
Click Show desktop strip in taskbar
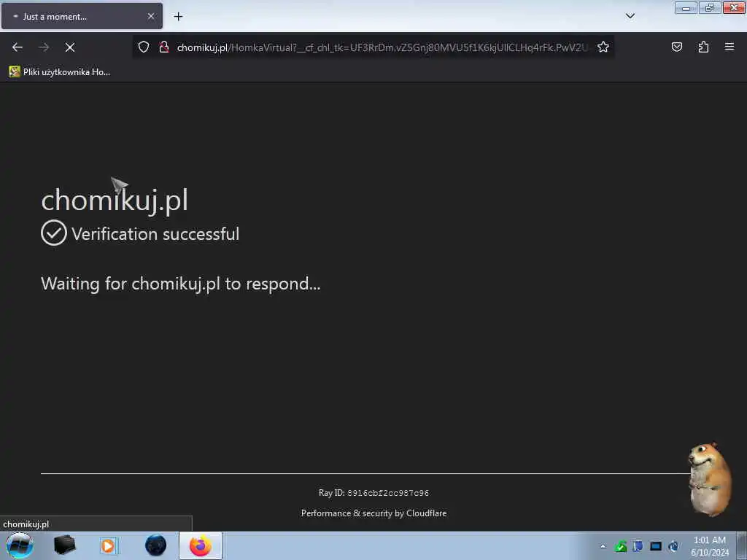(742, 545)
